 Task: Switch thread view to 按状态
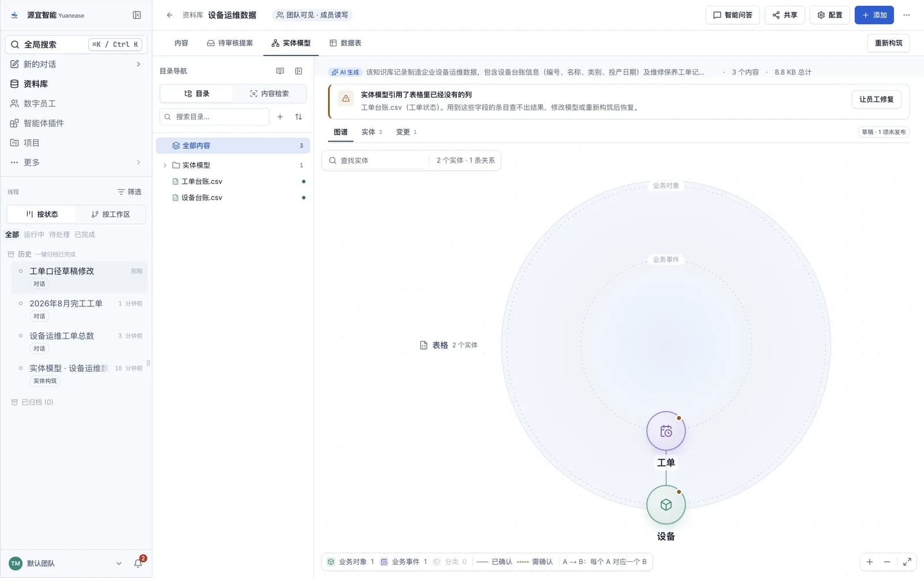coord(42,214)
